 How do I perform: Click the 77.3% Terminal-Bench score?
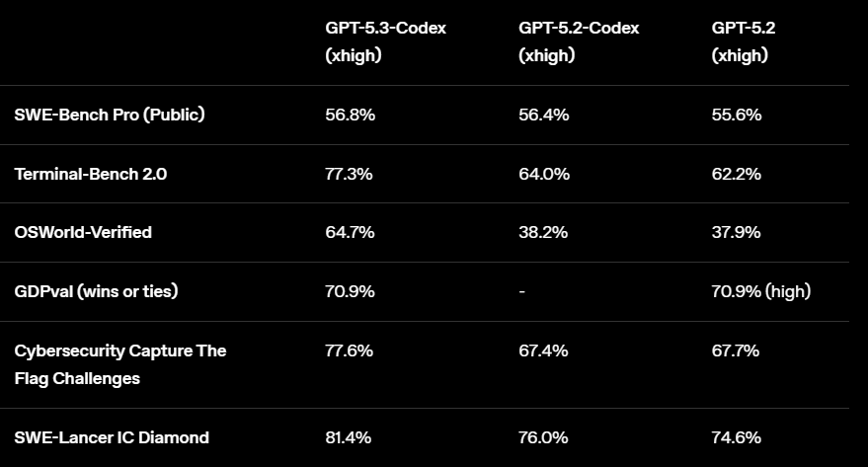click(349, 174)
